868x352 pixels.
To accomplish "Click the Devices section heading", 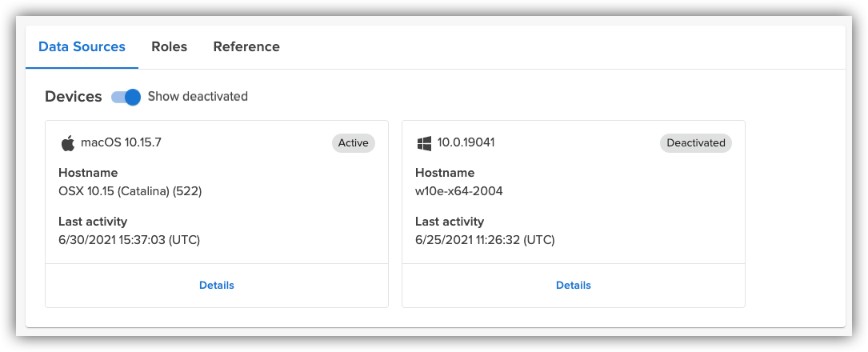I will point(74,97).
